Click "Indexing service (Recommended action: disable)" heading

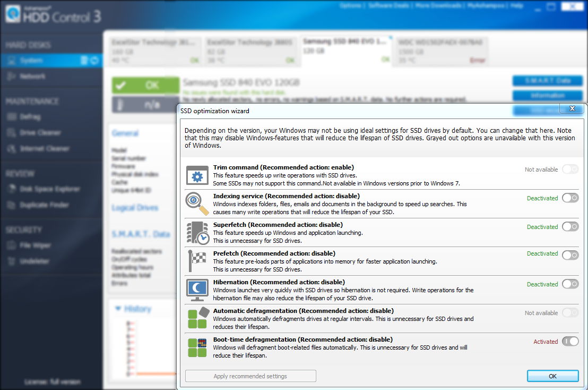(287, 196)
